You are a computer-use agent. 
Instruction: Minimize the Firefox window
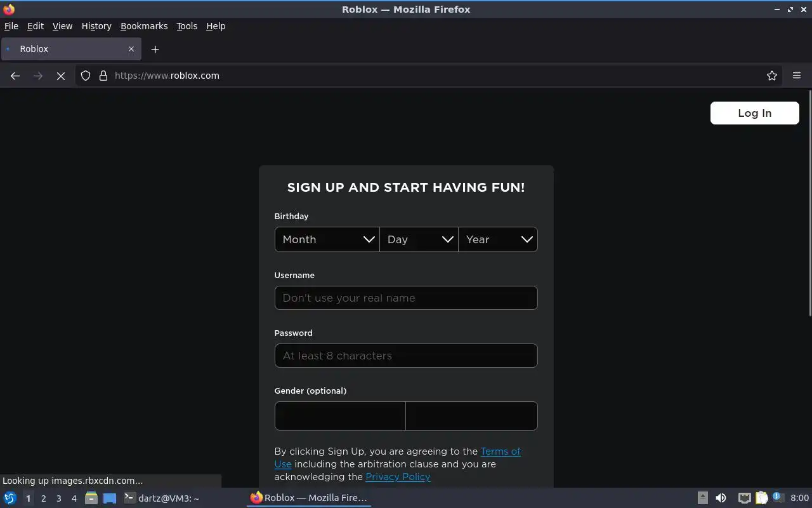click(777, 10)
